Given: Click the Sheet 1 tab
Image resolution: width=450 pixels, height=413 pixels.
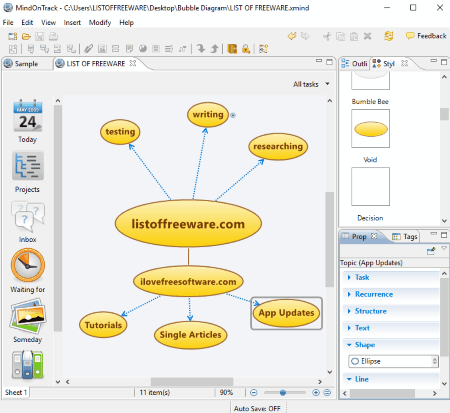Looking at the screenshot, I should (x=16, y=392).
